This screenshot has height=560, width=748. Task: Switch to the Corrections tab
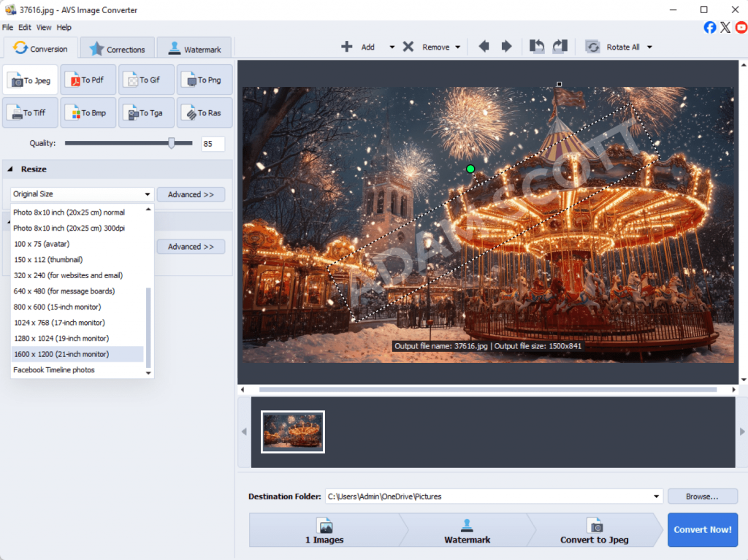point(117,49)
